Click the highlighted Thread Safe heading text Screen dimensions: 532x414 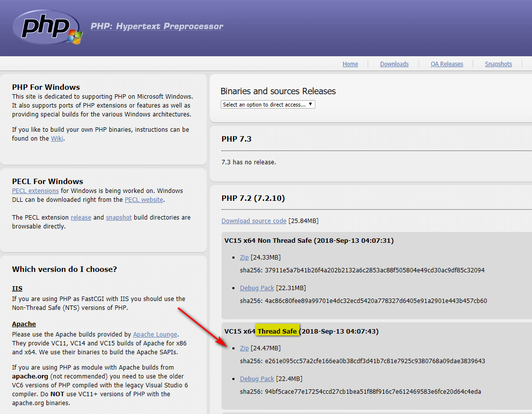277,331
